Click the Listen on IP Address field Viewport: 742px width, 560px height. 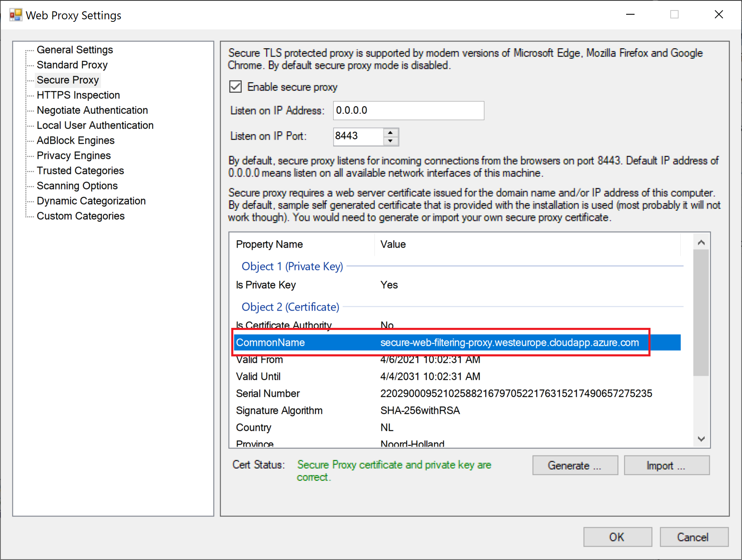(408, 110)
